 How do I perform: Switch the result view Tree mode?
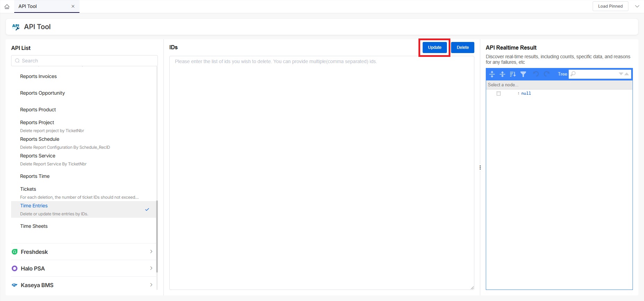562,74
